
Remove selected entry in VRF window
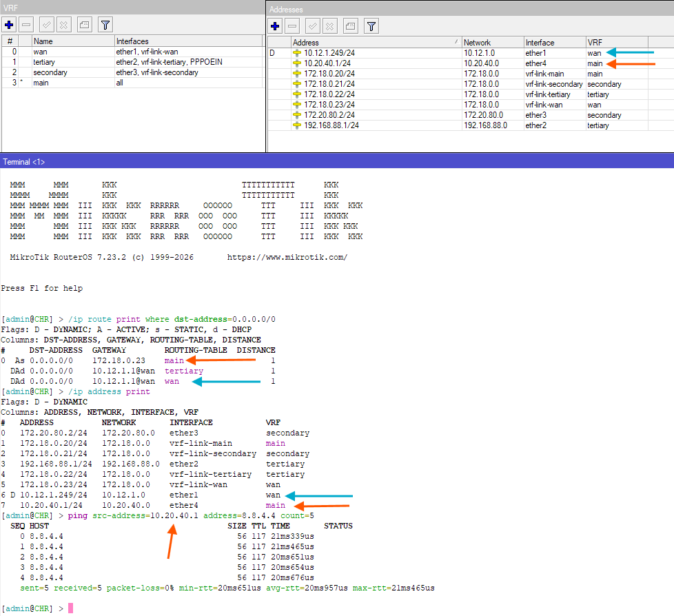[x=26, y=25]
